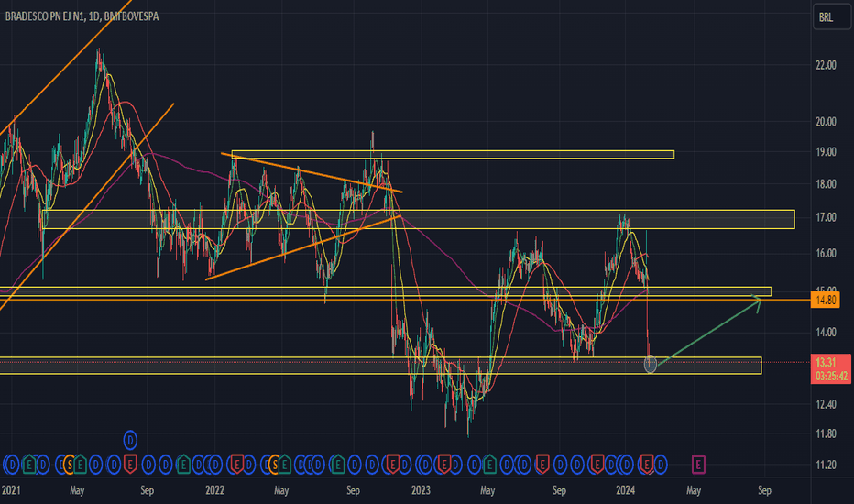The image size is (854, 504).
Task: Click the 2023 year label on time axis
Action: click(421, 490)
